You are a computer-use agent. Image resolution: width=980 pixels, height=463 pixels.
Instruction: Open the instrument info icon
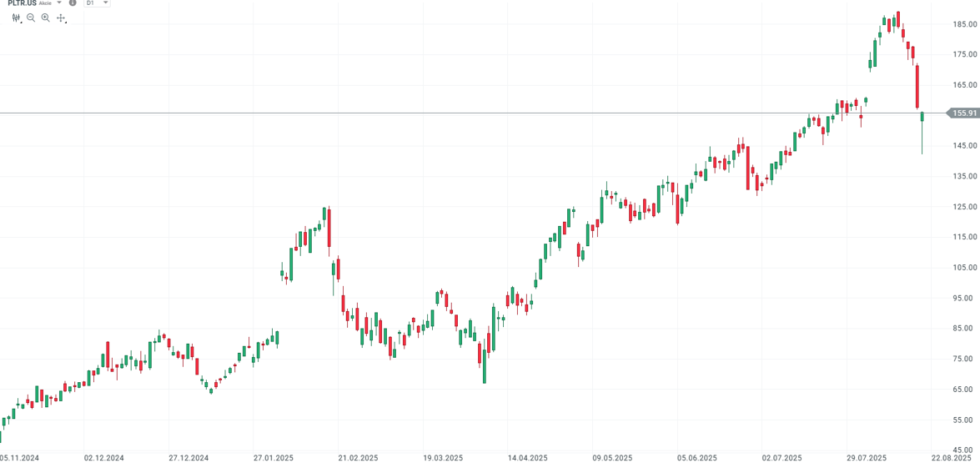click(73, 3)
